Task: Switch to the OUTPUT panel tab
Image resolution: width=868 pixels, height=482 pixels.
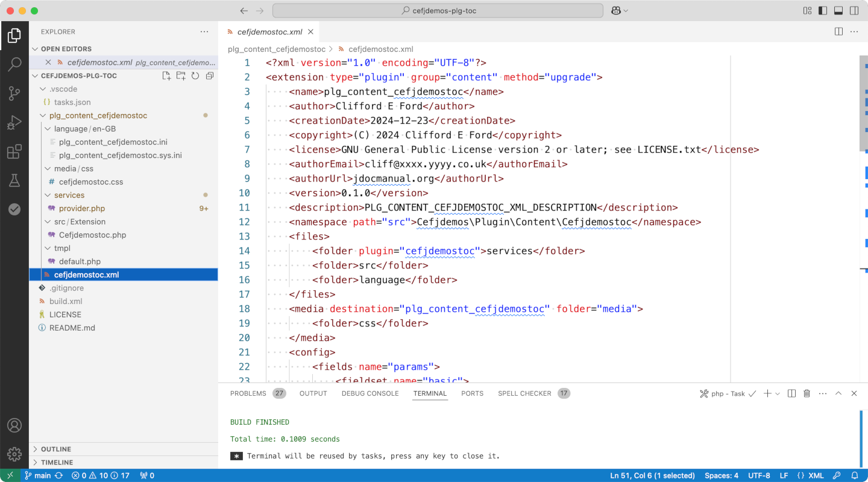Action: (x=313, y=393)
